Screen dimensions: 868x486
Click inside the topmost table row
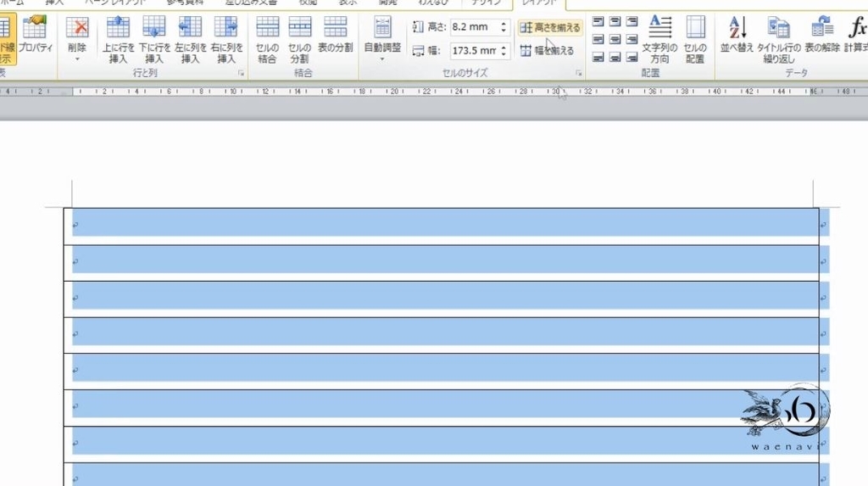click(441, 226)
